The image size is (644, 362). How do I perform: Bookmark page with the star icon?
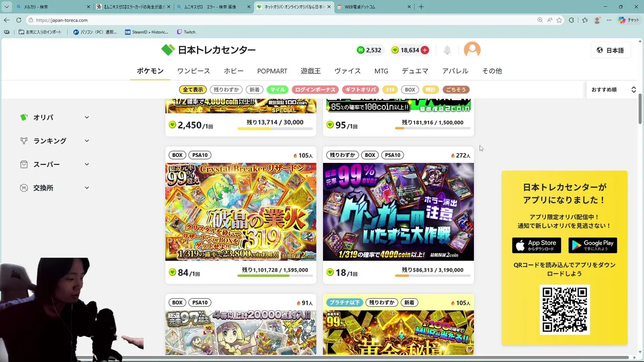click(x=559, y=20)
